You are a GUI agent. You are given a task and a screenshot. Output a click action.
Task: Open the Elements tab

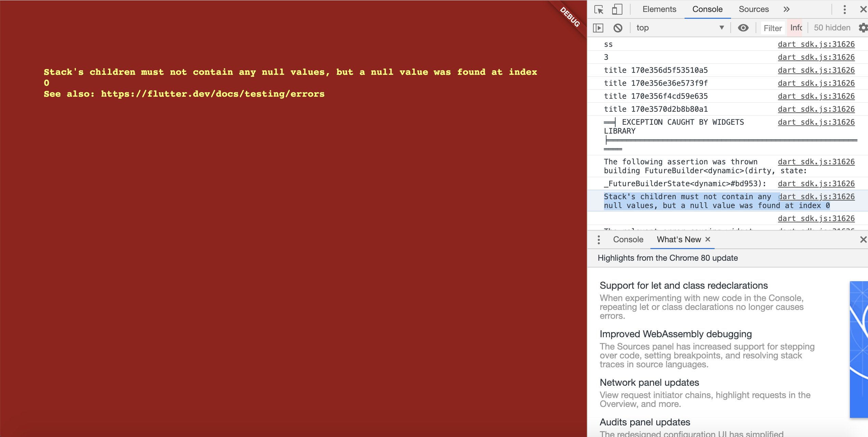(x=659, y=9)
